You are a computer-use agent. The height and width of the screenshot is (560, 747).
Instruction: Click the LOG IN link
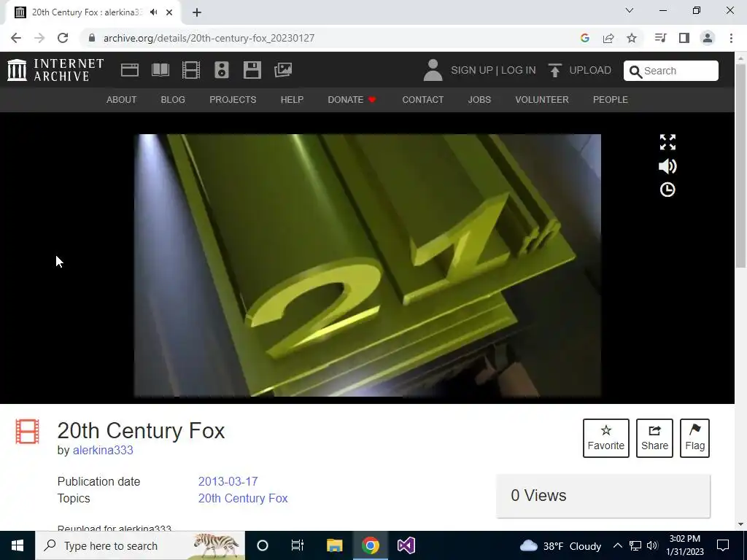point(519,70)
